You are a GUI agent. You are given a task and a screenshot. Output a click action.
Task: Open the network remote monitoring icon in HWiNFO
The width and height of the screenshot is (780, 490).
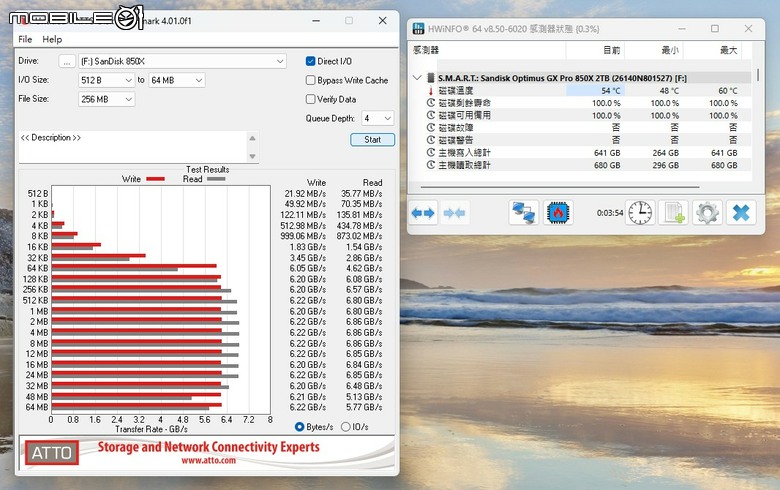[x=524, y=213]
